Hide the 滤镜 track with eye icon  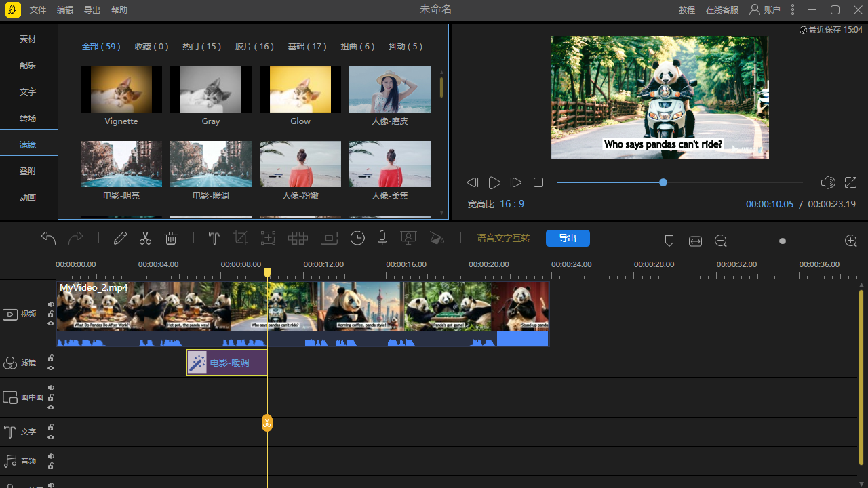click(51, 368)
